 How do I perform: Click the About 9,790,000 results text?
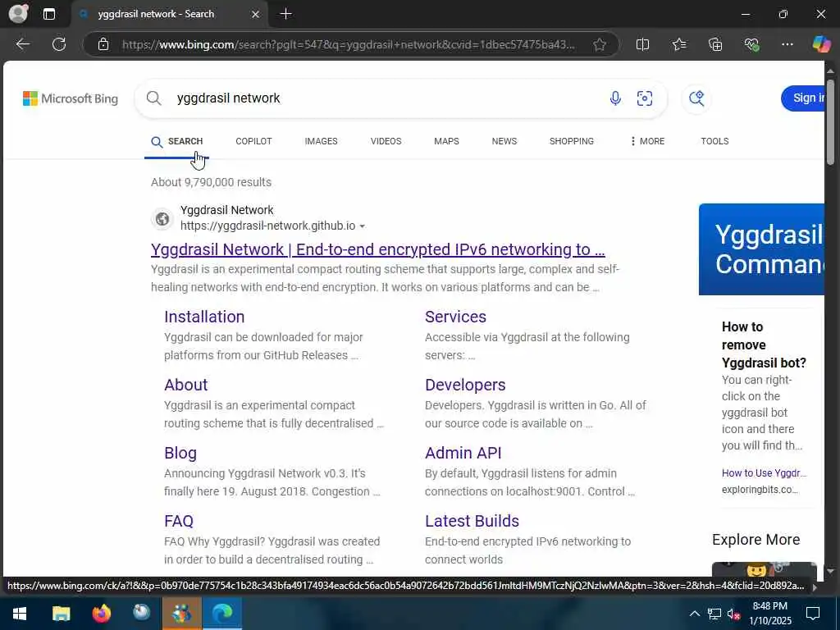click(x=211, y=182)
